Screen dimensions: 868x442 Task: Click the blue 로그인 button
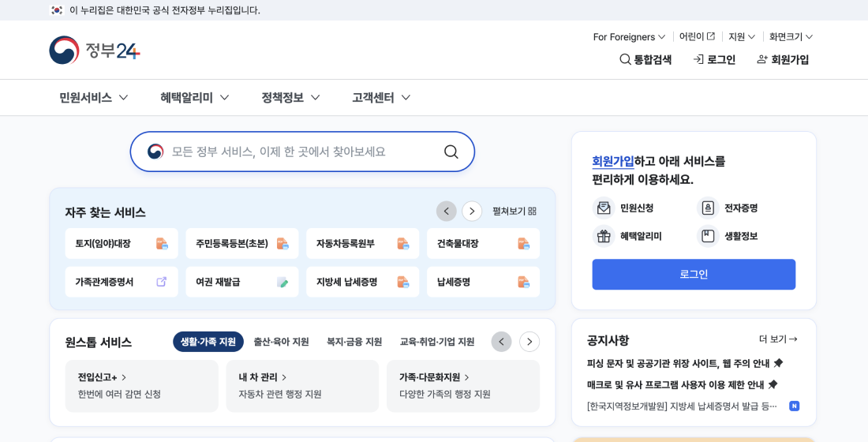694,275
